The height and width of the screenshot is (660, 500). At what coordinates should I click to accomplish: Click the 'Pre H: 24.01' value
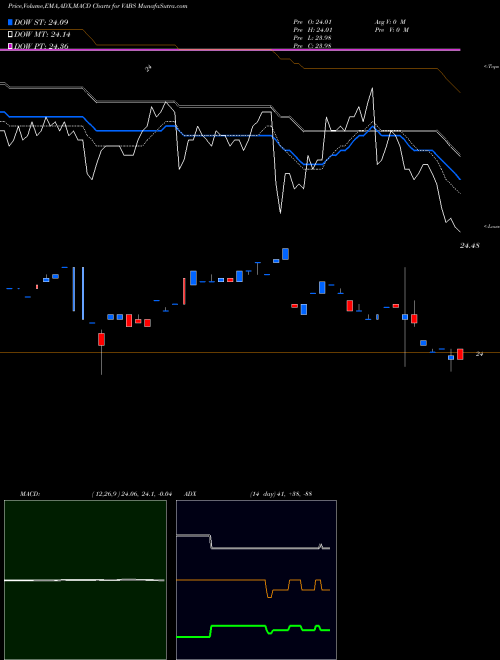click(312, 30)
